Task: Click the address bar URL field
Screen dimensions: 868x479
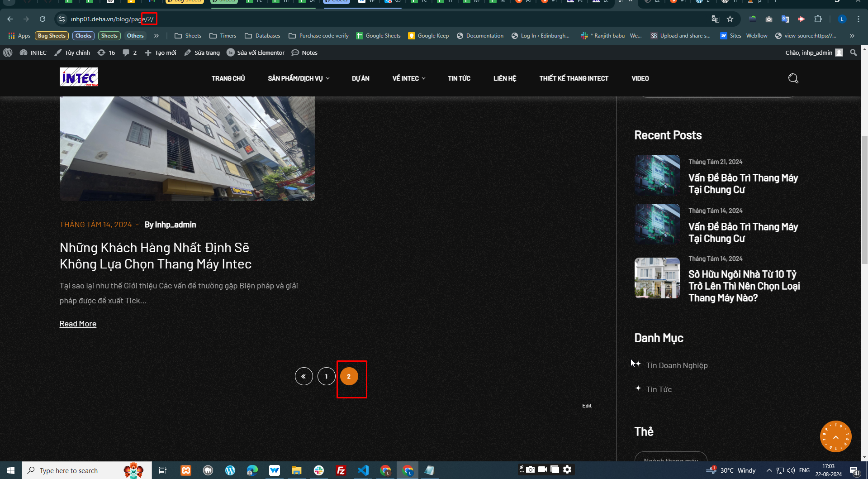Action: point(384,19)
